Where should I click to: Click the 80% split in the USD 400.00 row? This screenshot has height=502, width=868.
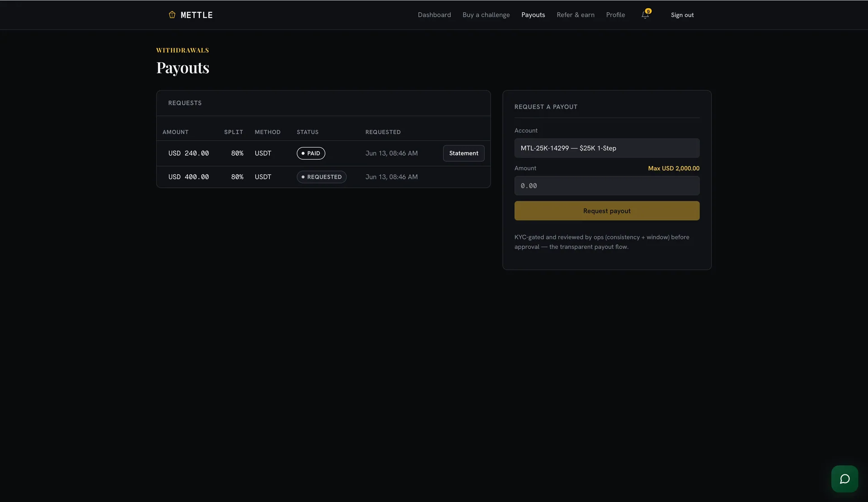237,177
